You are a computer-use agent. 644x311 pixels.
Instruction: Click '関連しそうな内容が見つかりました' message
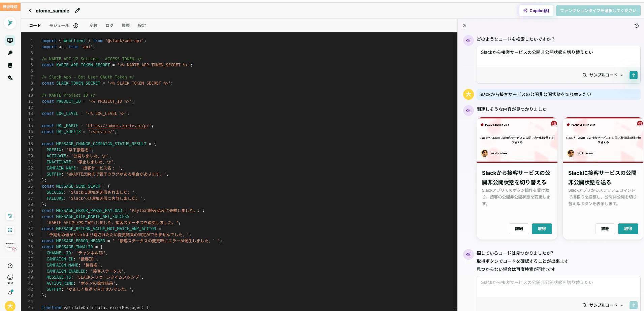coord(512,109)
